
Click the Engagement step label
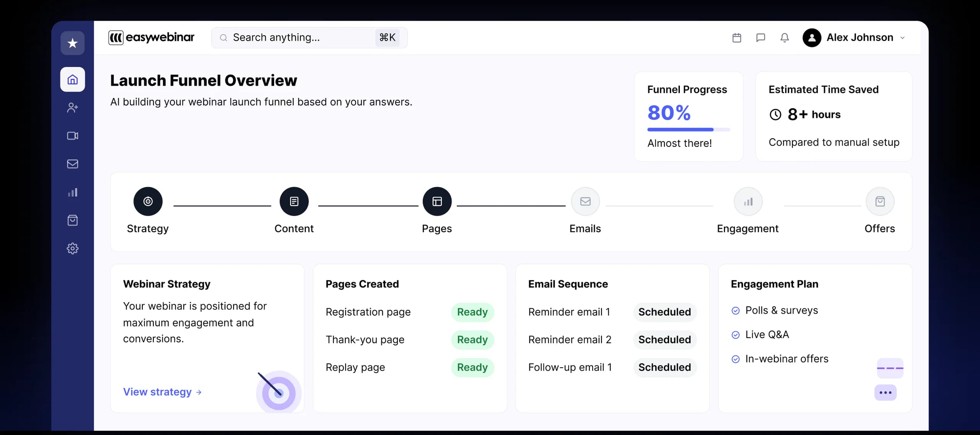pyautogui.click(x=748, y=229)
